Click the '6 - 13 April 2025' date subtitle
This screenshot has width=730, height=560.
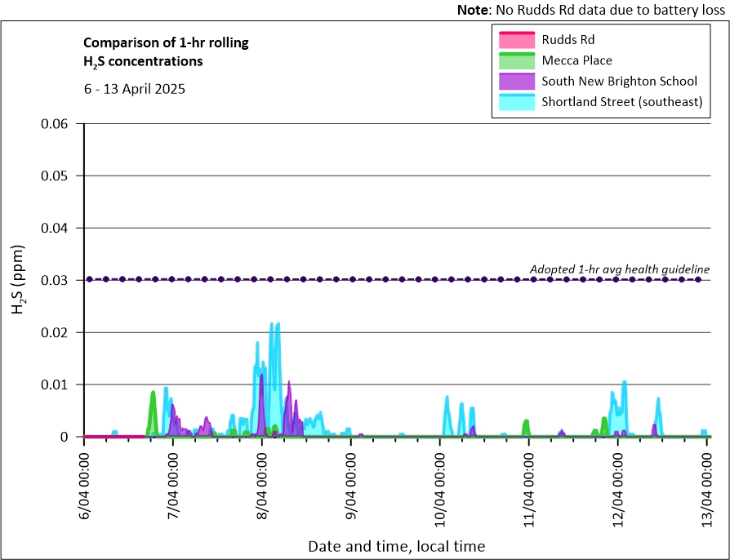coord(135,89)
